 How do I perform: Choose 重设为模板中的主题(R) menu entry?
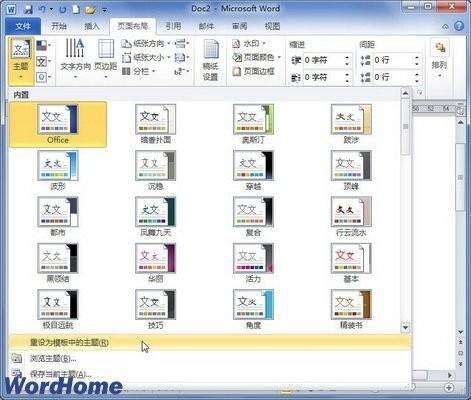pos(210,343)
